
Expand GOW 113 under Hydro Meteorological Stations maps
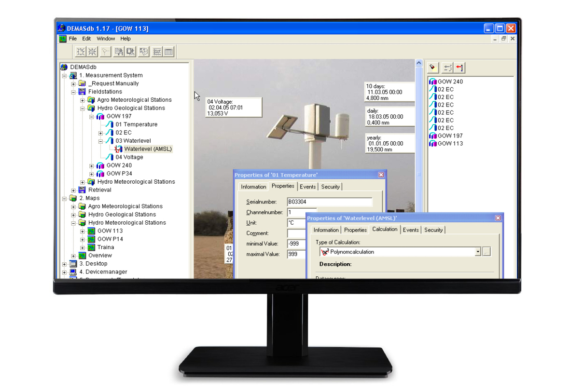tap(83, 231)
